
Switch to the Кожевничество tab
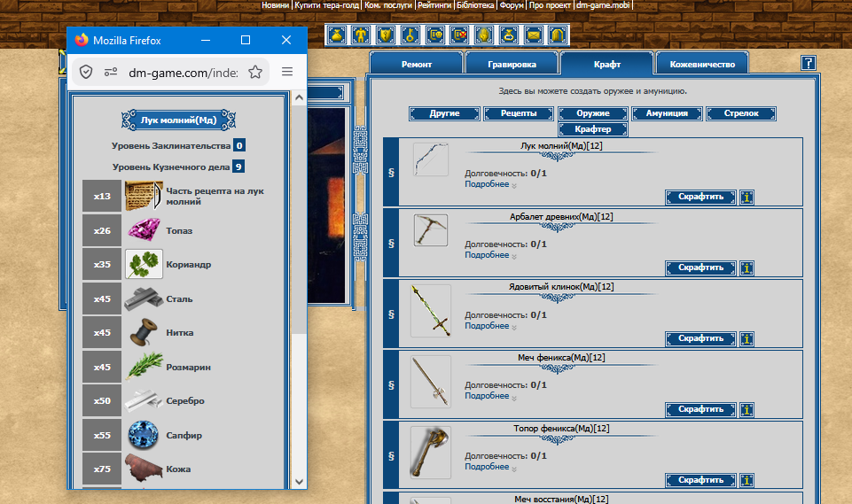pyautogui.click(x=702, y=64)
